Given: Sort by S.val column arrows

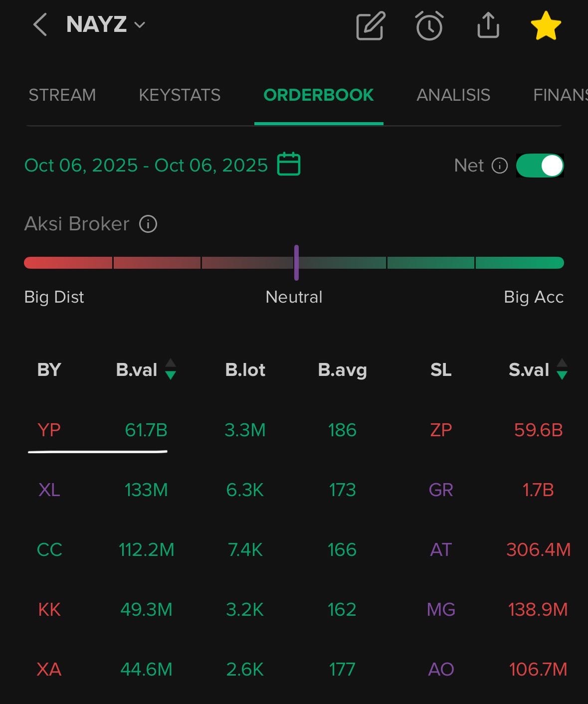Looking at the screenshot, I should pos(562,369).
